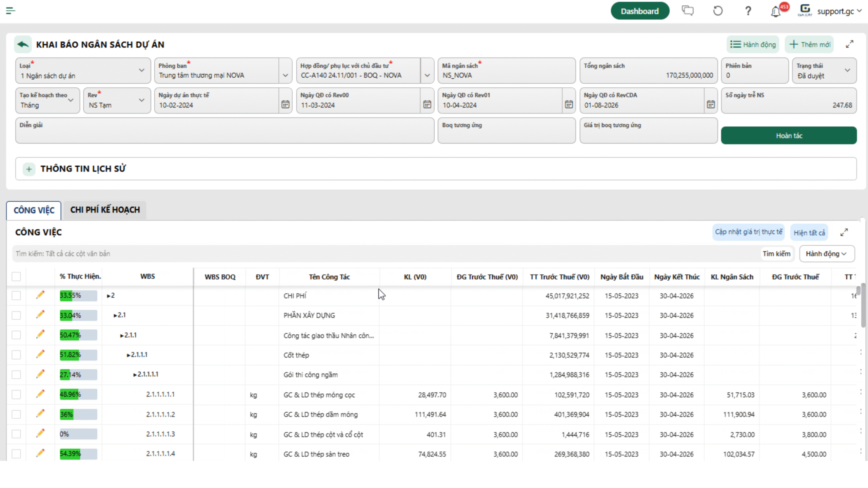Expand the Thông tin lịch sử section
This screenshot has width=868, height=488.
pos(29,169)
